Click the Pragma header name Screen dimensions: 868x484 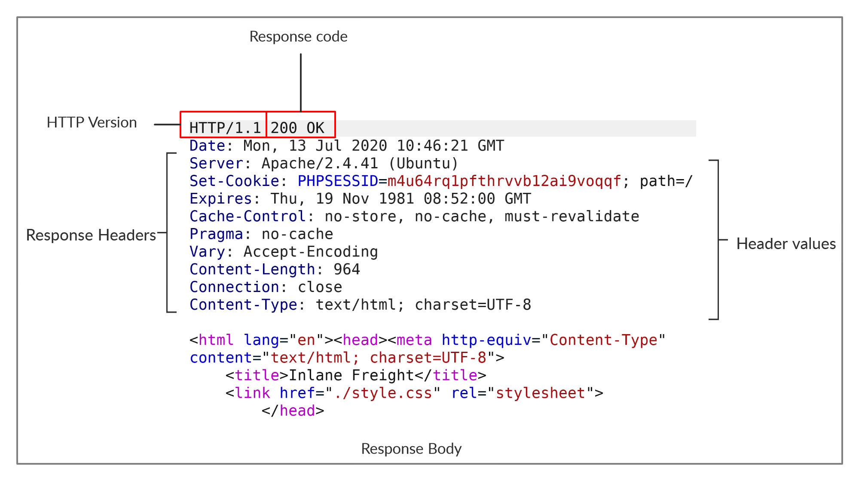click(216, 234)
